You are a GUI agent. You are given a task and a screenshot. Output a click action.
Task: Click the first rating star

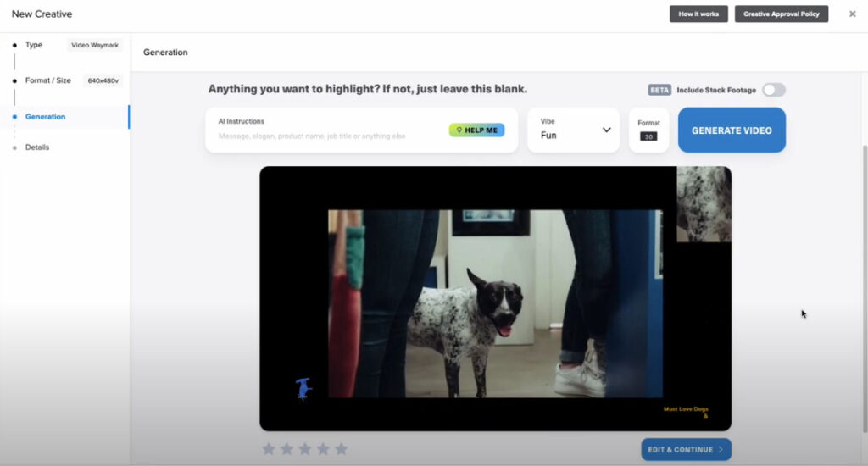[269, 449]
